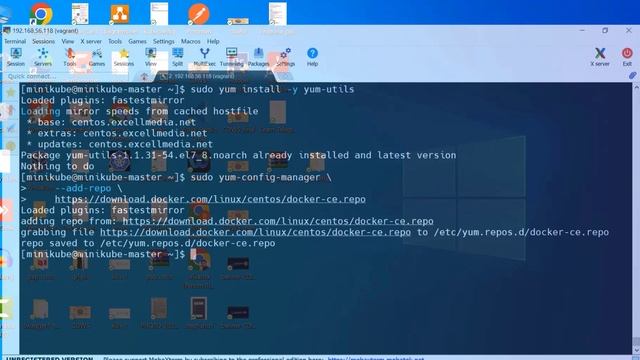Open the Session toolbar icon
Image resolution: width=640 pixels, height=360 pixels.
pos(16,57)
